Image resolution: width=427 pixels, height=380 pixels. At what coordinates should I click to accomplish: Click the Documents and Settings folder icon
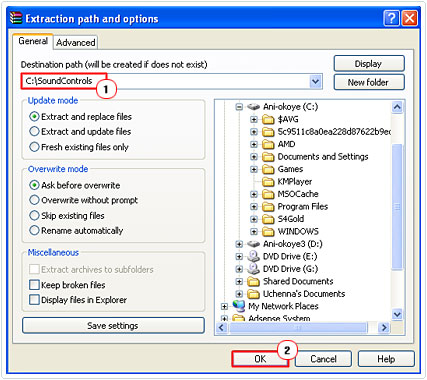point(268,157)
